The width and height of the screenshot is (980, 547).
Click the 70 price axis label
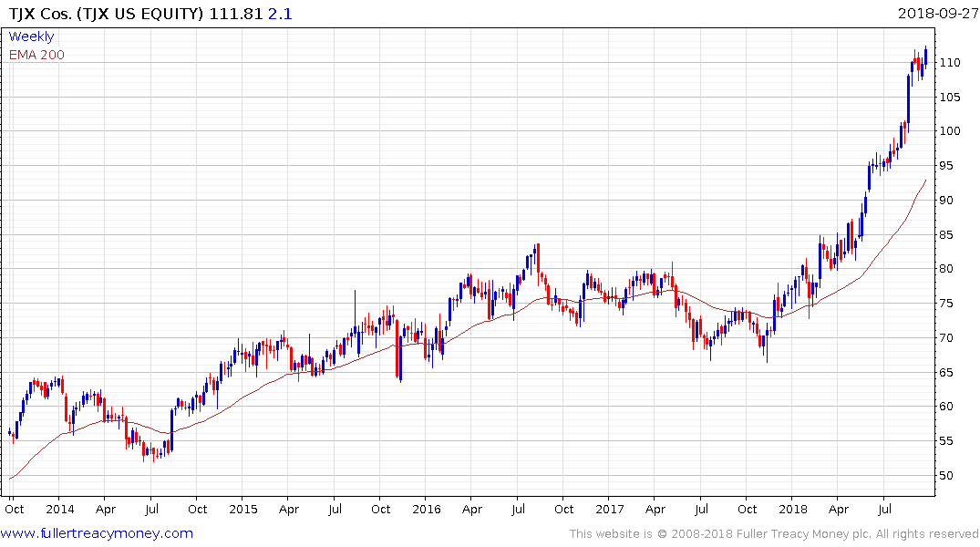click(946, 337)
